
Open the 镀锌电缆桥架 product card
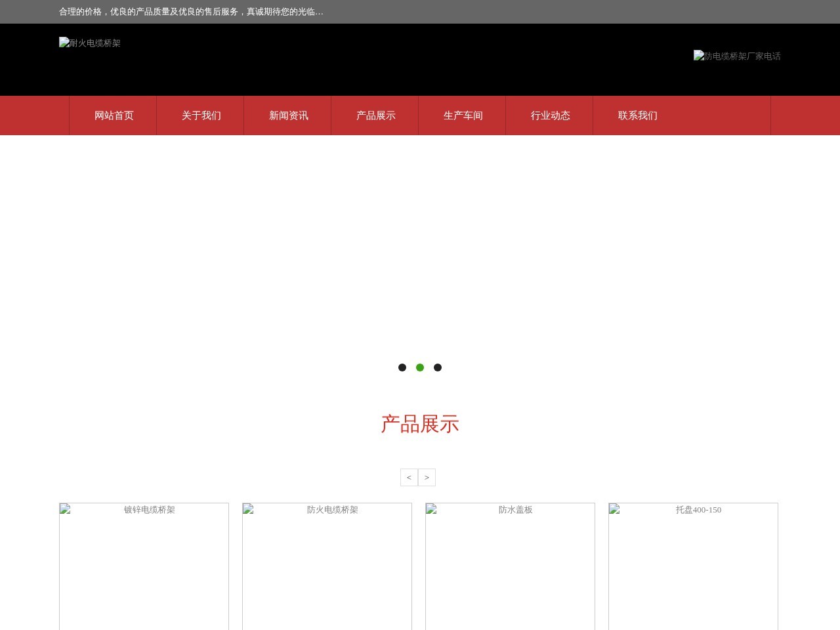click(x=144, y=566)
